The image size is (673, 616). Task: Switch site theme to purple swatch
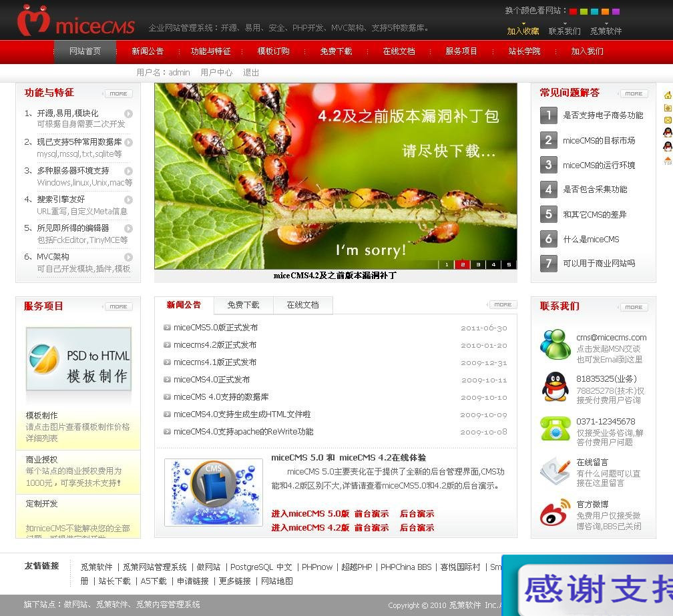[616, 11]
